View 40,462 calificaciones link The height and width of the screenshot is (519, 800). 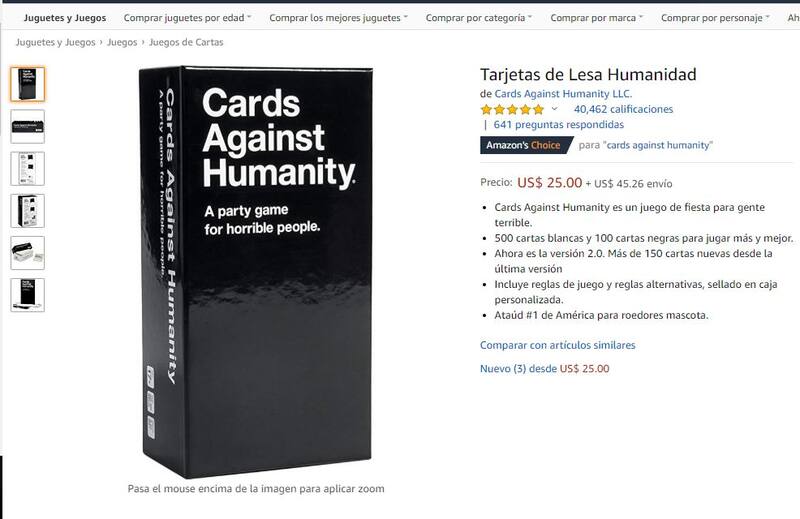[623, 109]
